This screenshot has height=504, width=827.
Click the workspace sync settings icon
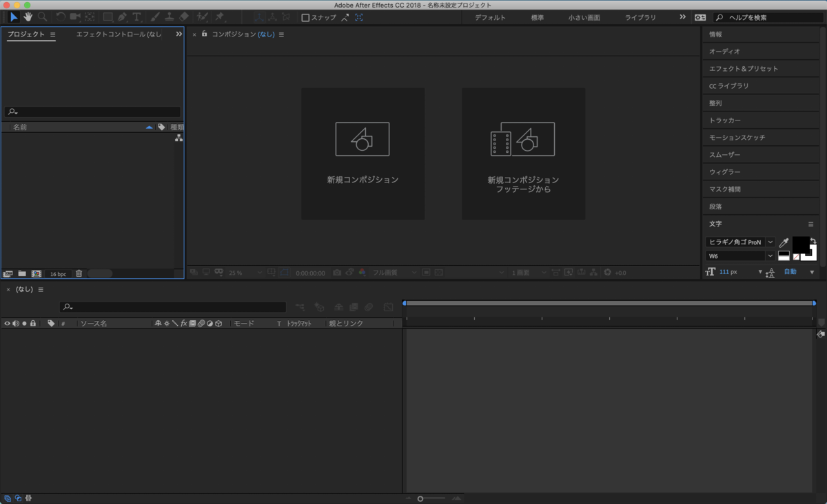click(700, 17)
